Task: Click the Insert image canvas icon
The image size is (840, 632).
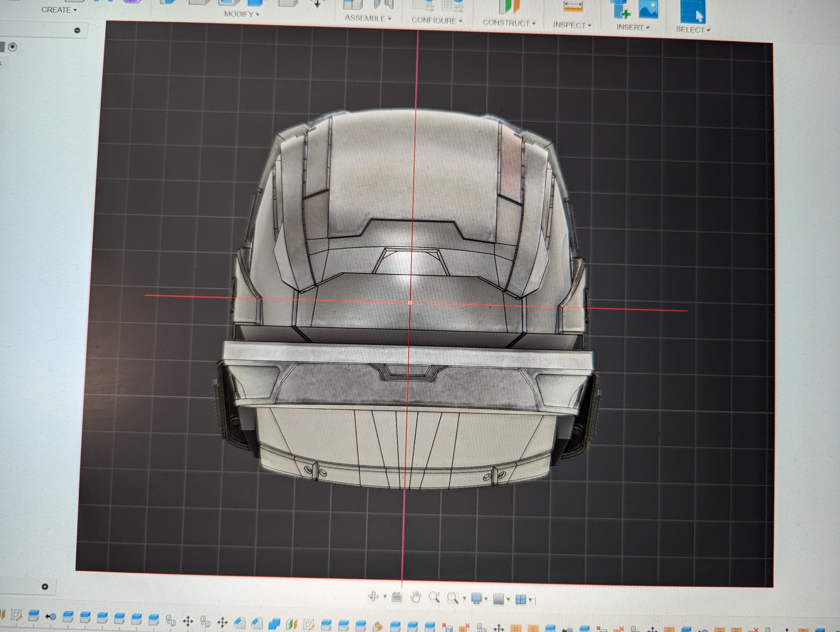Action: coord(648,9)
